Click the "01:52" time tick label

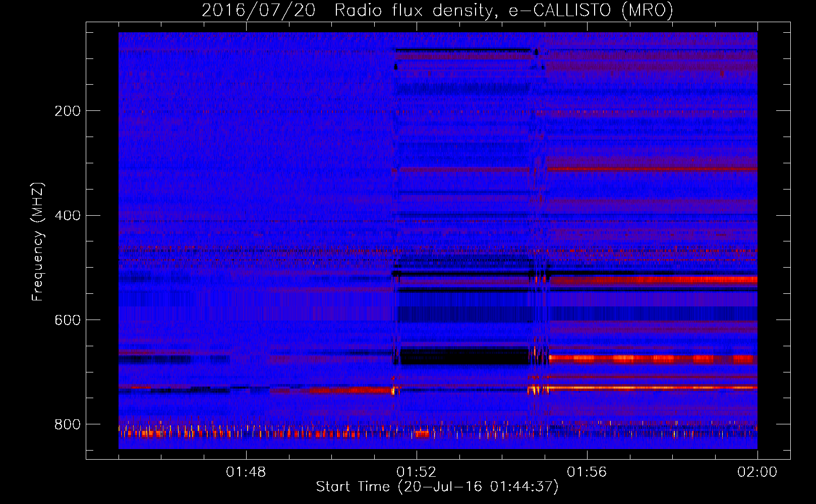pos(417,472)
